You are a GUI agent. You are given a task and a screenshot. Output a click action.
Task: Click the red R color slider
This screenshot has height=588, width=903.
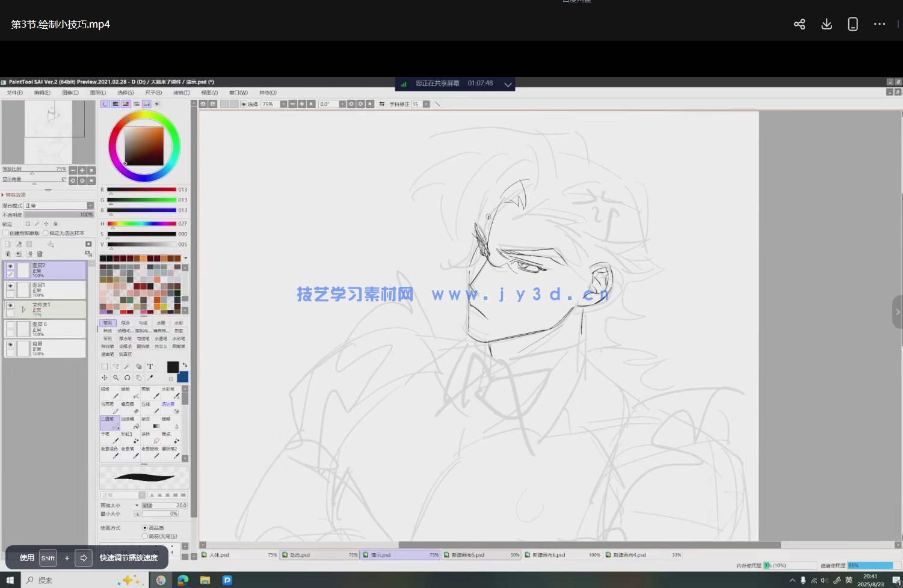[141, 189]
